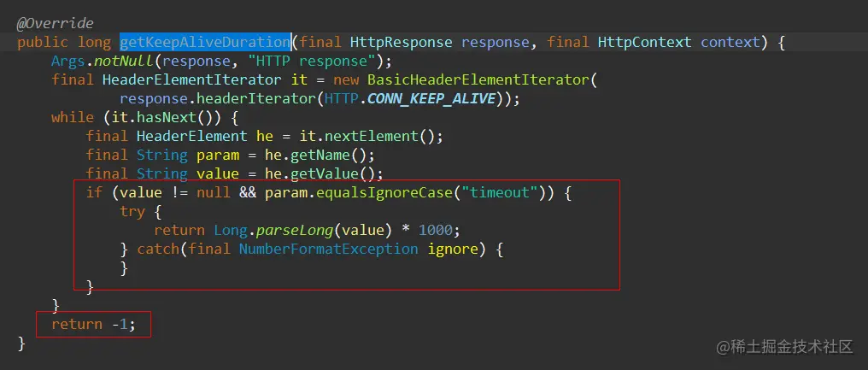Click the @Override annotation
The height and width of the screenshot is (370, 868).
click(56, 24)
